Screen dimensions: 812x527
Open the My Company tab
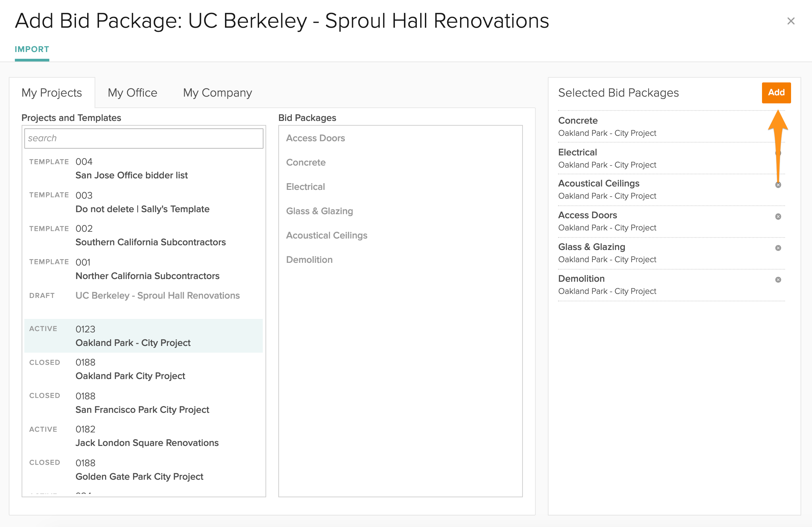(217, 93)
